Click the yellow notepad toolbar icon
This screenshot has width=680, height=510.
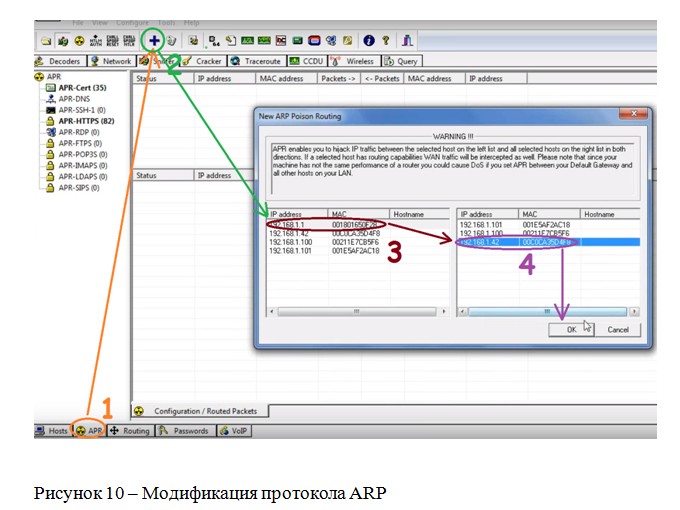click(x=347, y=41)
